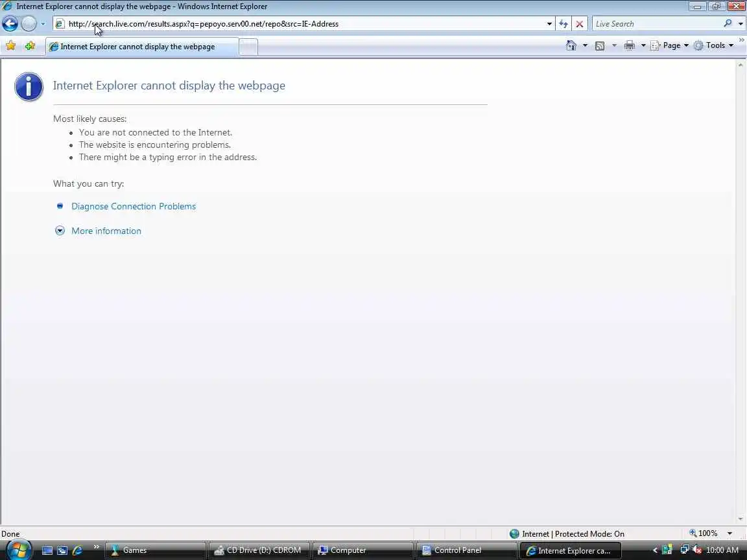Click the More information link text
The height and width of the screenshot is (560, 747).
point(106,231)
